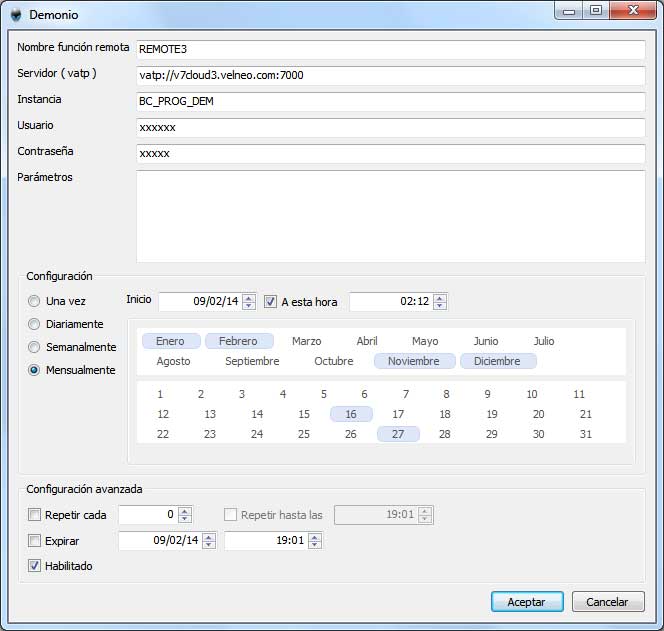Deselect day 27 in the calendar
The width and height of the screenshot is (664, 631).
[x=398, y=434]
